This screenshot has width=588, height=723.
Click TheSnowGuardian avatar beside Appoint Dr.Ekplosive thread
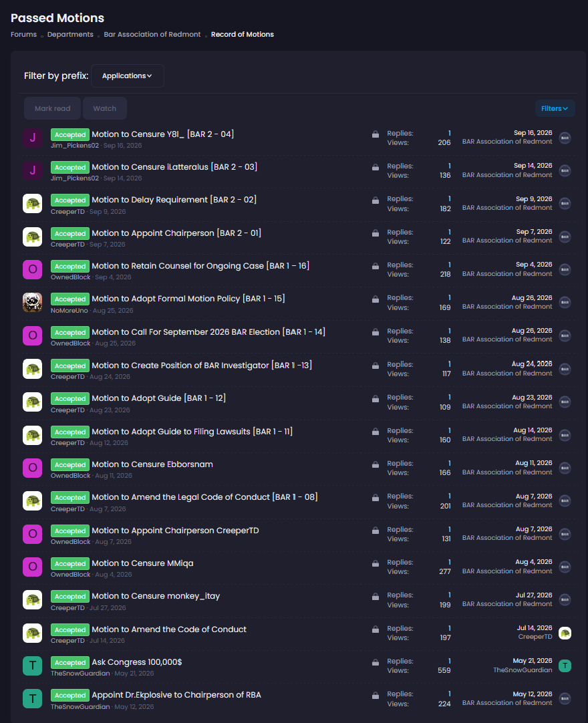pos(32,699)
